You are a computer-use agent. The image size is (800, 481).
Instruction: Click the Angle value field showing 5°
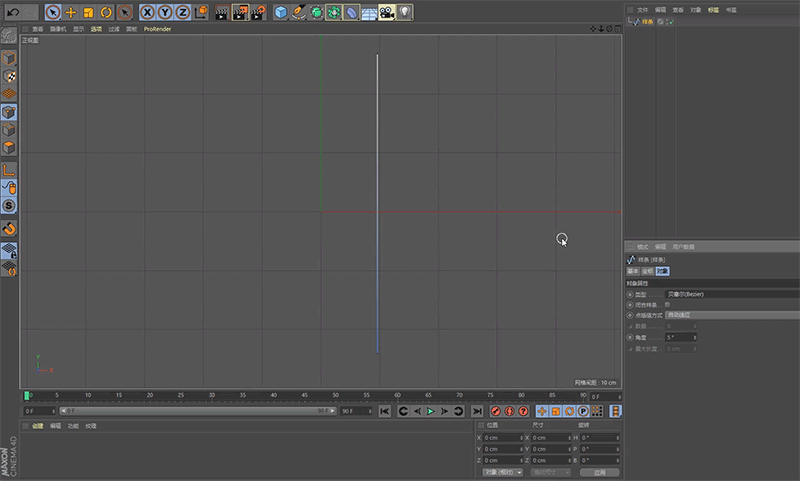point(678,337)
